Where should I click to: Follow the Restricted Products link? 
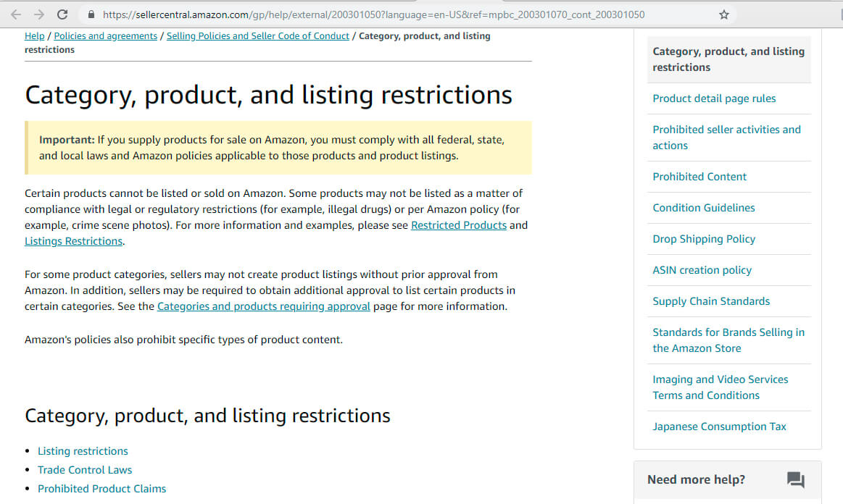459,225
